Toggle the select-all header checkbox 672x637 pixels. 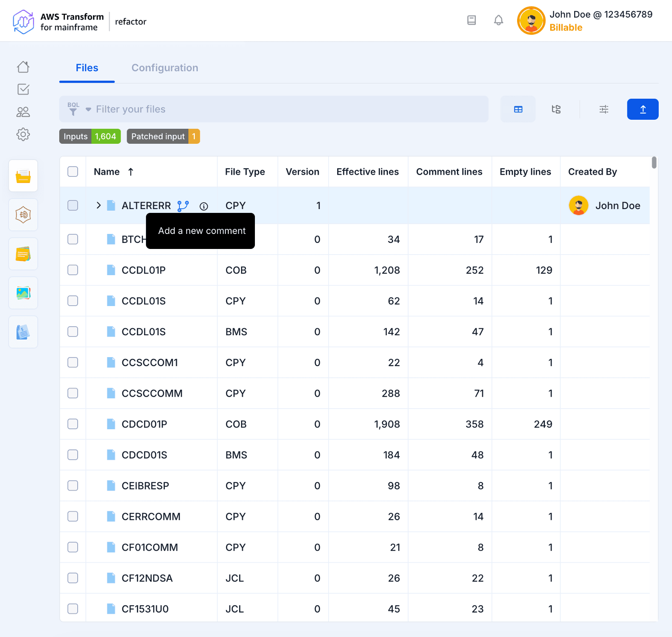coord(73,172)
